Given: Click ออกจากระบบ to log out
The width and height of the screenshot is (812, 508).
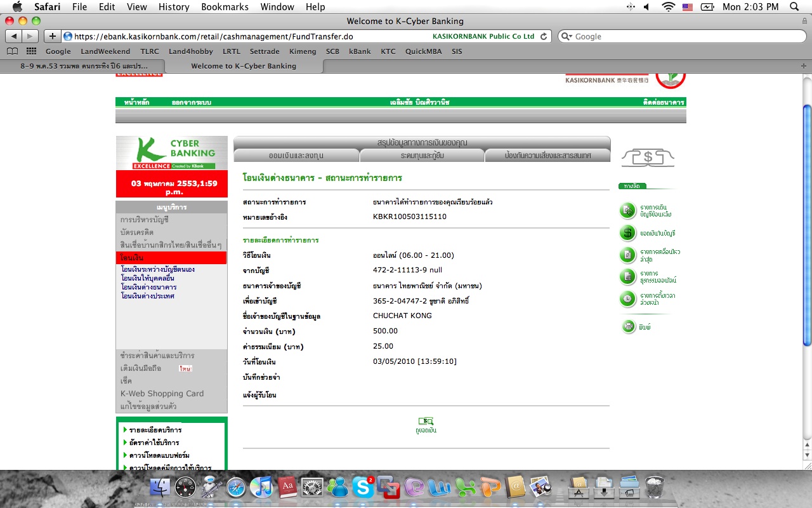Looking at the screenshot, I should (191, 102).
